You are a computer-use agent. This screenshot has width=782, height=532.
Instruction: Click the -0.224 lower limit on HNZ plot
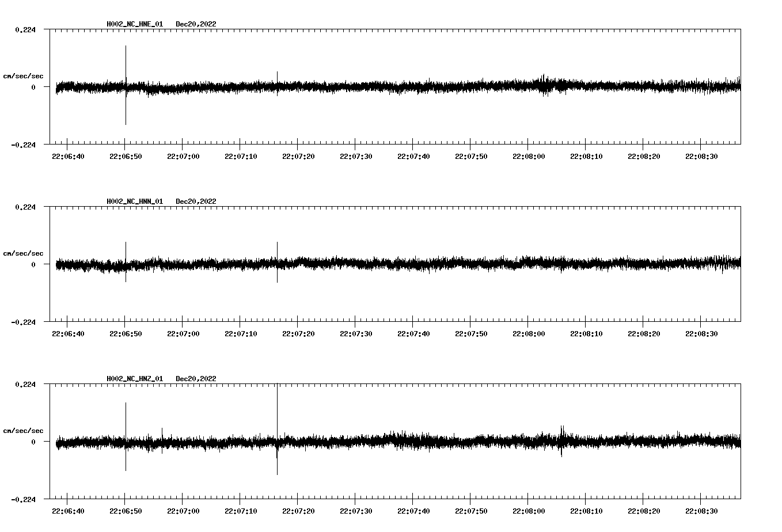(x=23, y=500)
